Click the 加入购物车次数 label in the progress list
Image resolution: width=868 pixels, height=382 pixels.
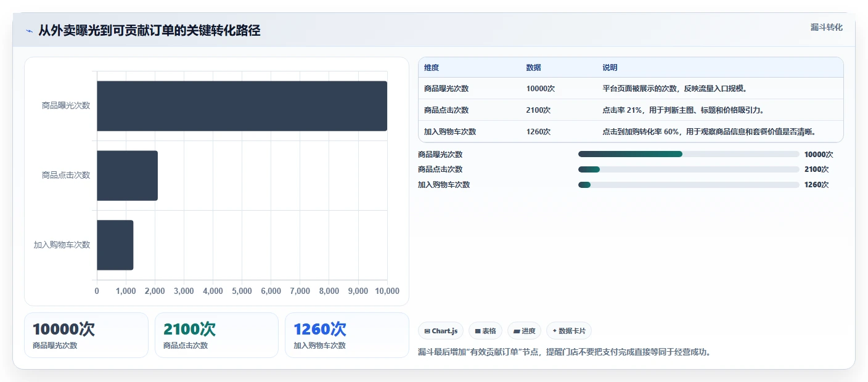[444, 185]
